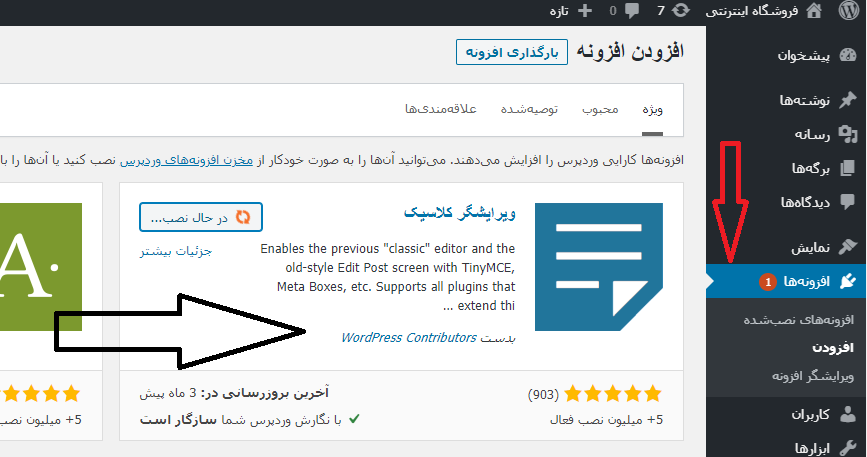Open پیشخوان in the sidebar
The image size is (867, 457).
pos(803,55)
